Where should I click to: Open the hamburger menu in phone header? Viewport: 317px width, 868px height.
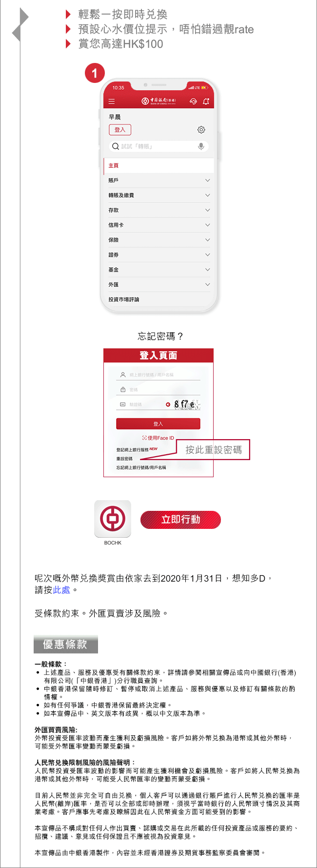tap(112, 101)
